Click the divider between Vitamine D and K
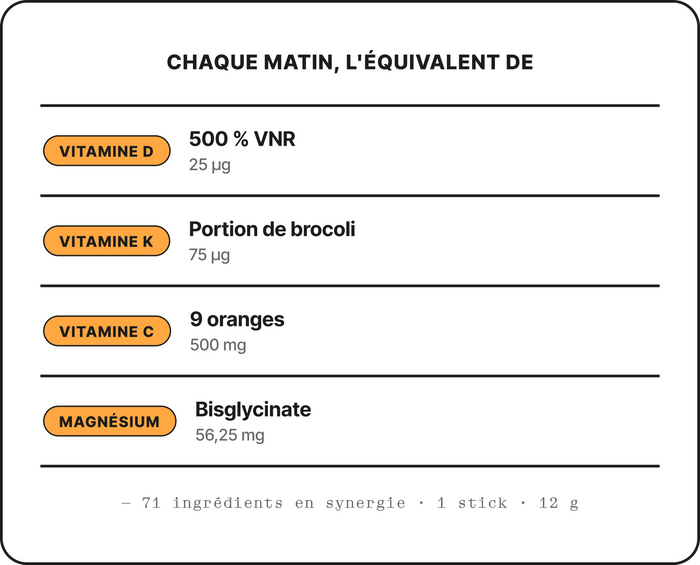This screenshot has height=565, width=700. [350, 196]
